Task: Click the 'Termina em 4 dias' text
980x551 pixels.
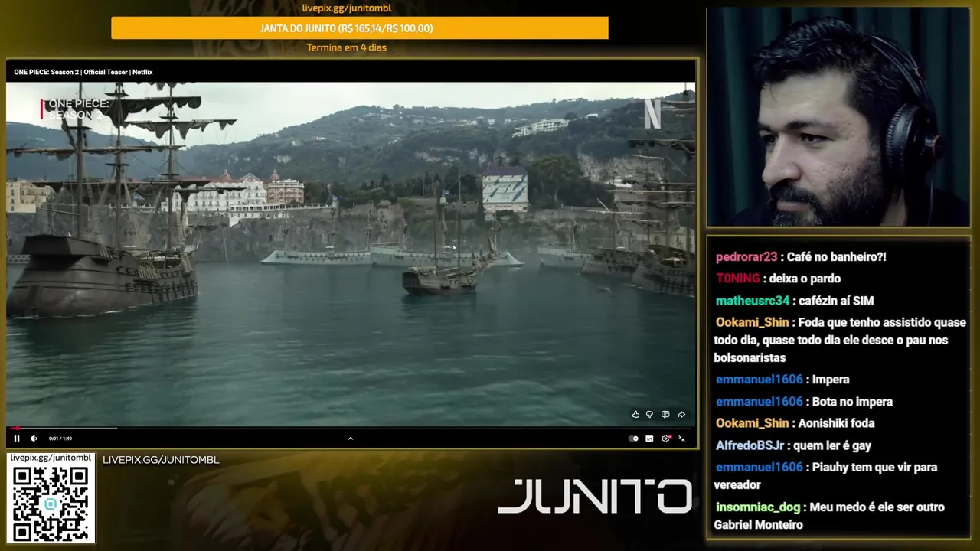Action: (347, 47)
